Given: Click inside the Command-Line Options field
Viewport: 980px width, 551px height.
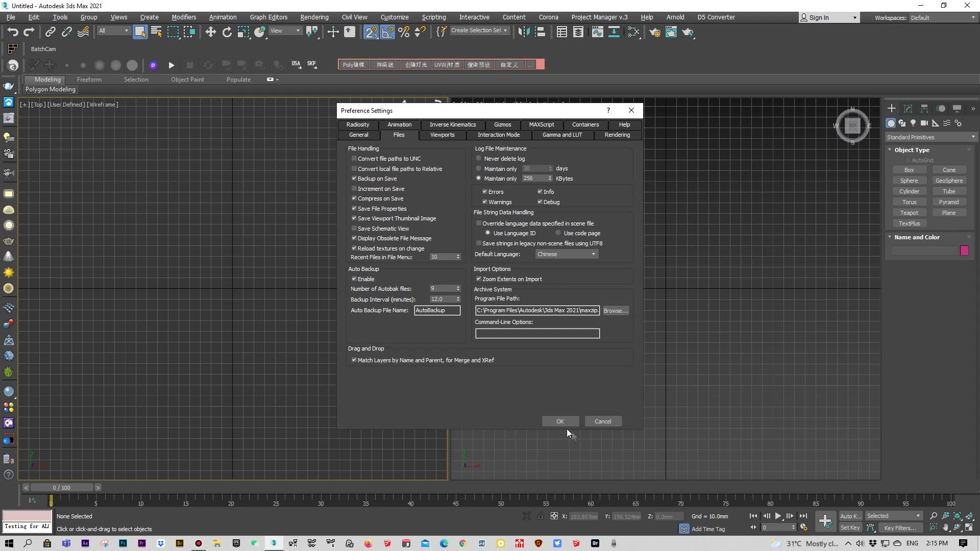Looking at the screenshot, I should pos(537,333).
